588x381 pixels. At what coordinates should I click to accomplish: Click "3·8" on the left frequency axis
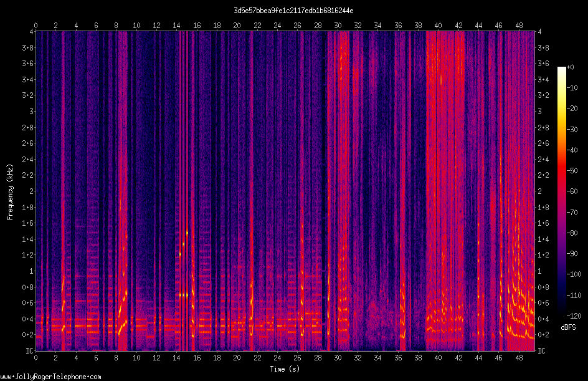28,47
